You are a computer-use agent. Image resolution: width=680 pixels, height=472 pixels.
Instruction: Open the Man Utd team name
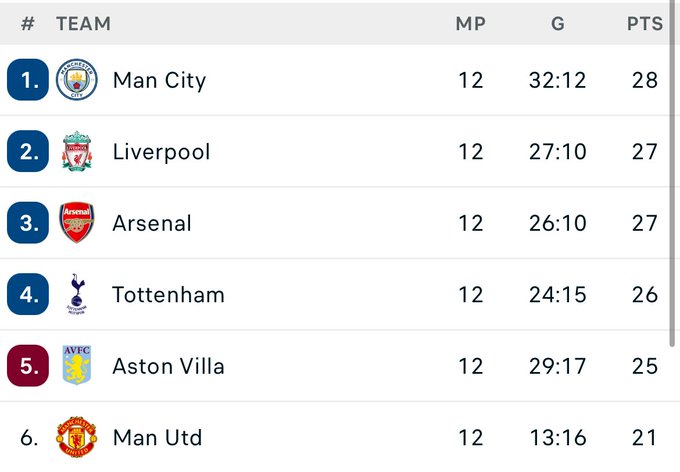click(x=157, y=437)
